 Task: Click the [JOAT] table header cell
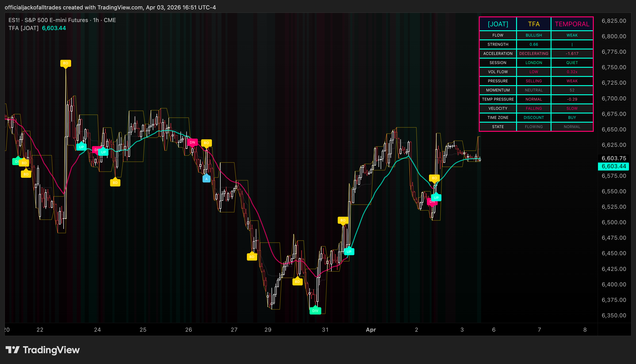pos(498,24)
